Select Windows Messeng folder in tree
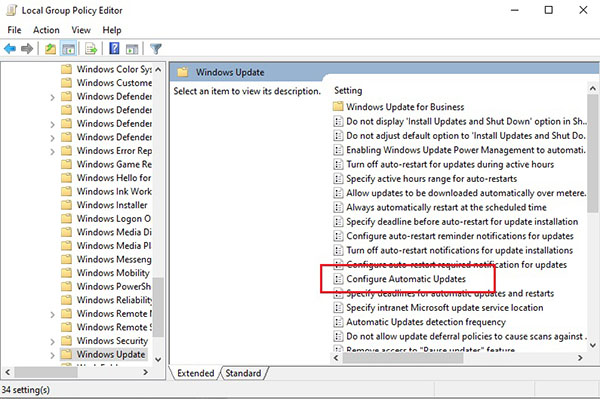Image resolution: width=600 pixels, height=399 pixels. tap(107, 259)
